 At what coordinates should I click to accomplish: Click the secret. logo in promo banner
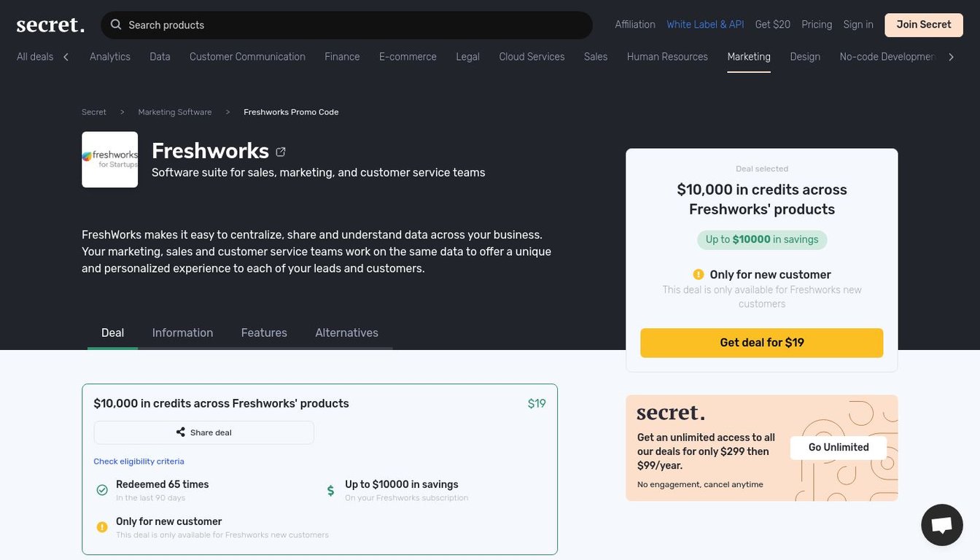coord(671,413)
